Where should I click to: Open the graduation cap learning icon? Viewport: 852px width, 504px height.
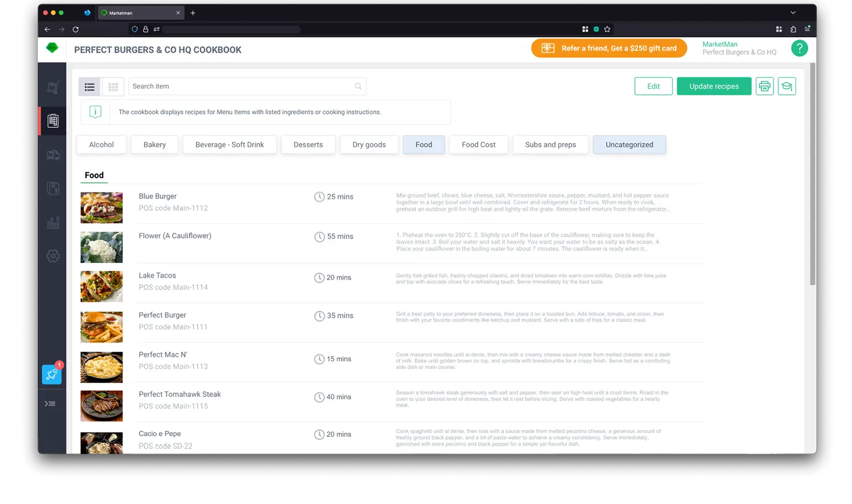pos(787,86)
